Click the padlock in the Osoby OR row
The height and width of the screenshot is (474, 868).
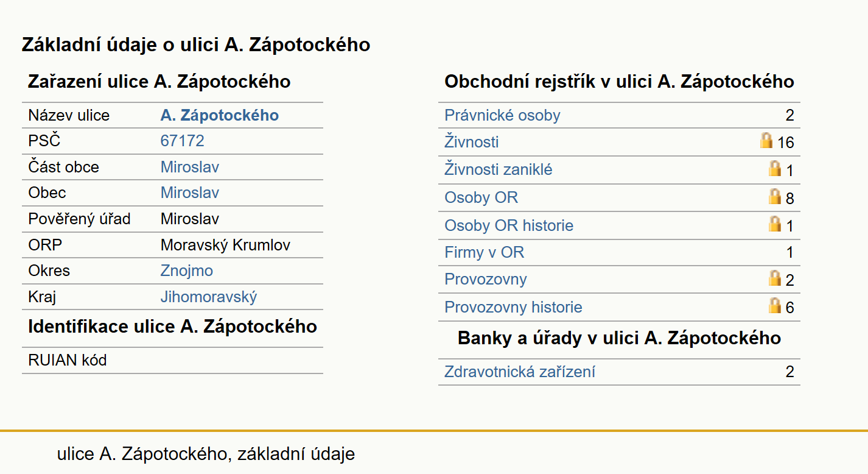775,196
